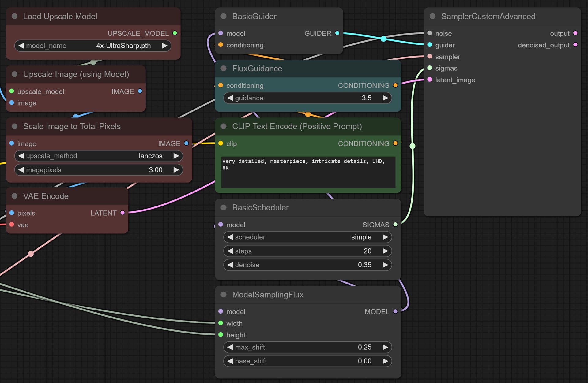Click the GUIDER output socket

click(x=337, y=33)
